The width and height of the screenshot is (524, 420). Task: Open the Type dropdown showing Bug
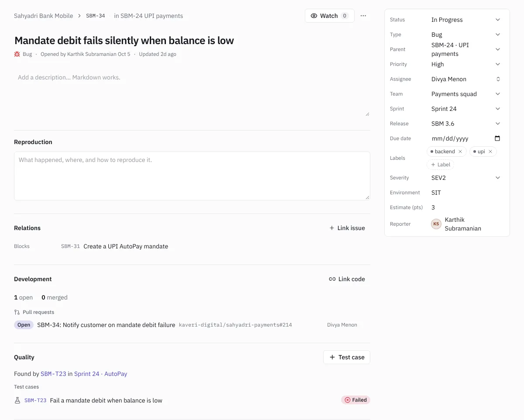[x=466, y=34]
